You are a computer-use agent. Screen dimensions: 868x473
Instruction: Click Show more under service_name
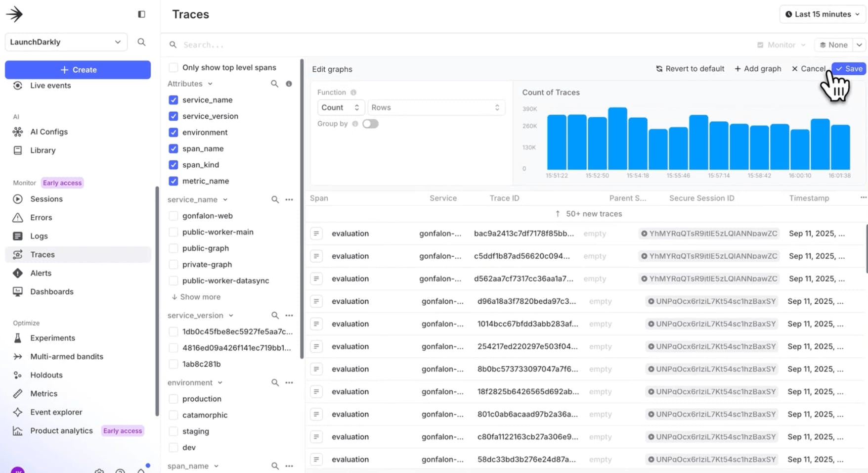pos(196,297)
